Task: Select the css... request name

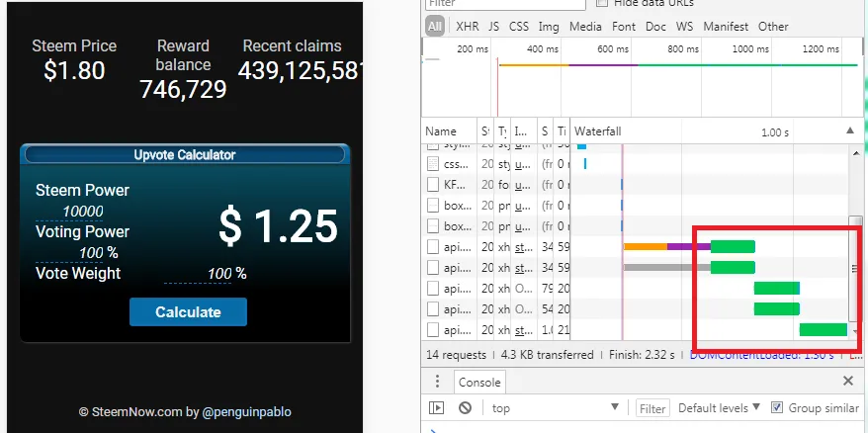Action: click(457, 164)
